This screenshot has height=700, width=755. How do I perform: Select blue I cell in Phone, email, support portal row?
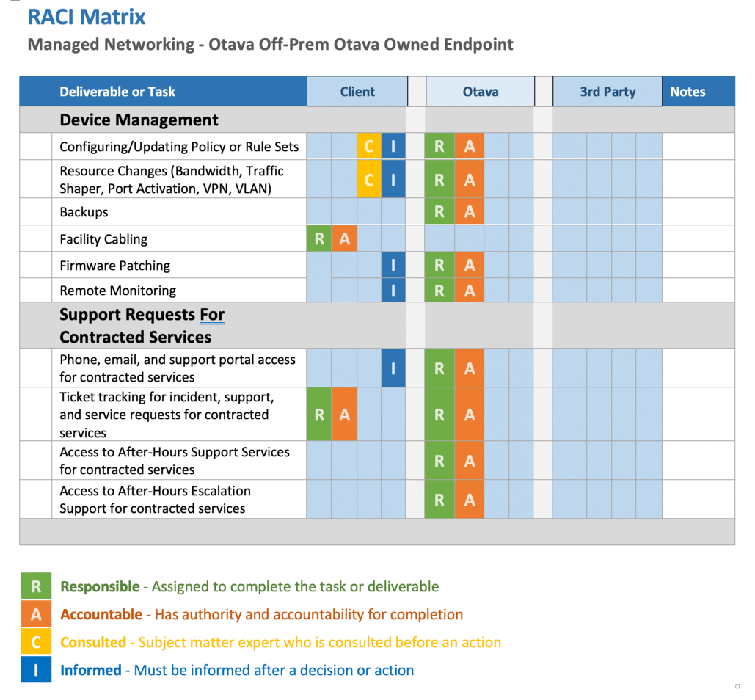pos(393,368)
